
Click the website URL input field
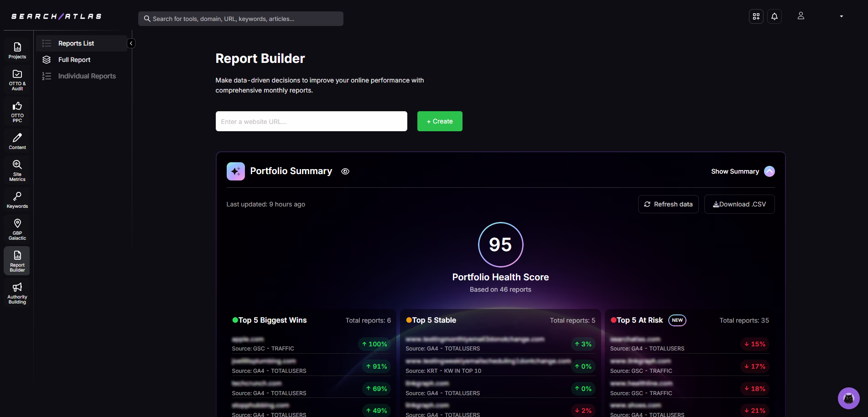pyautogui.click(x=311, y=121)
